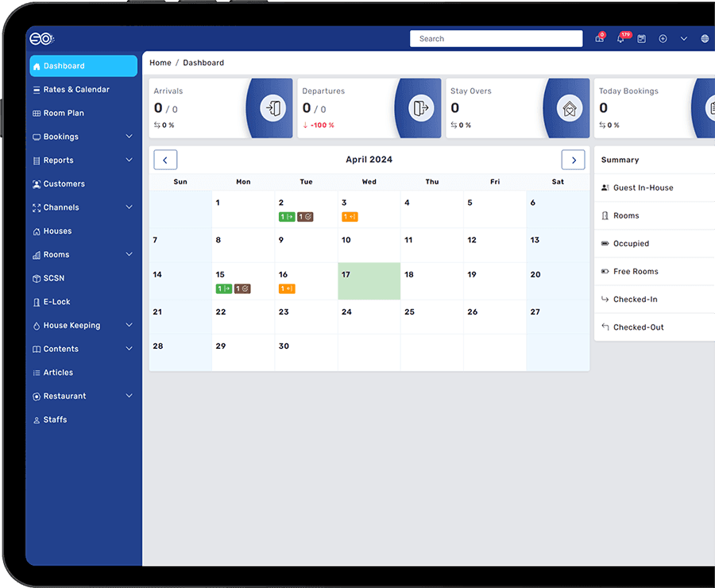Screen dimensions: 715x588
Task: Open the header chevron dropdown
Action: point(684,39)
